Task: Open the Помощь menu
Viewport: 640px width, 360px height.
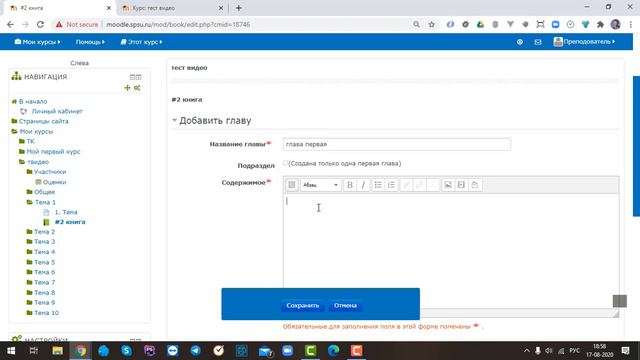Action: [x=90, y=42]
